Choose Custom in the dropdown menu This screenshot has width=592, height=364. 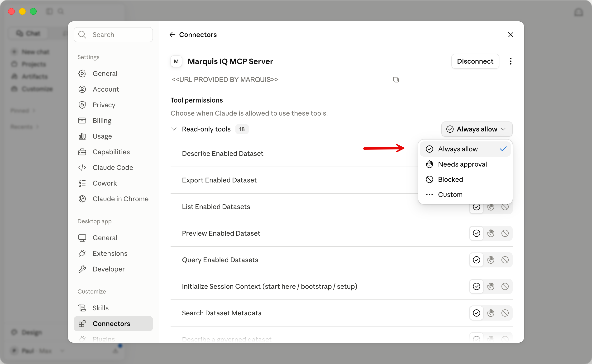tap(465, 195)
